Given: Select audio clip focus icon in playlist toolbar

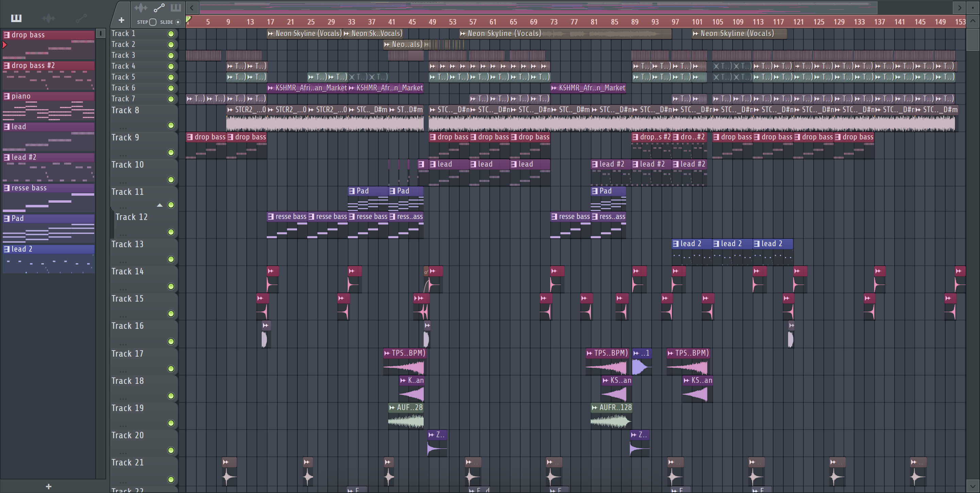Looking at the screenshot, I should pyautogui.click(x=141, y=7).
